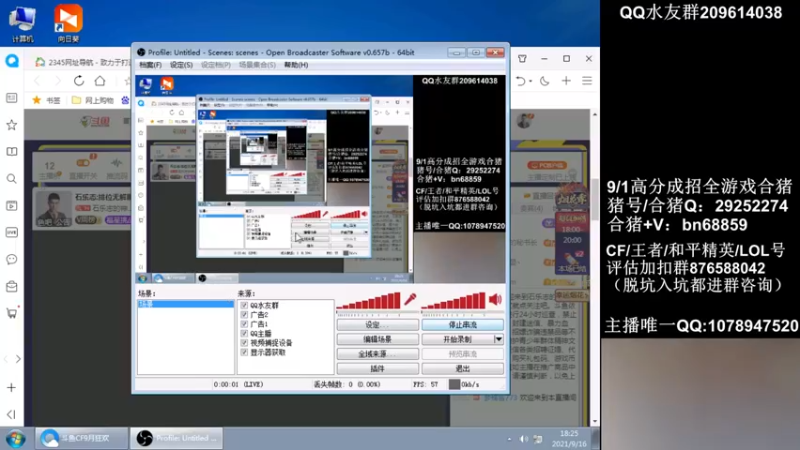
Task: Expand the 开始录制 dropdown arrow
Action: click(498, 339)
